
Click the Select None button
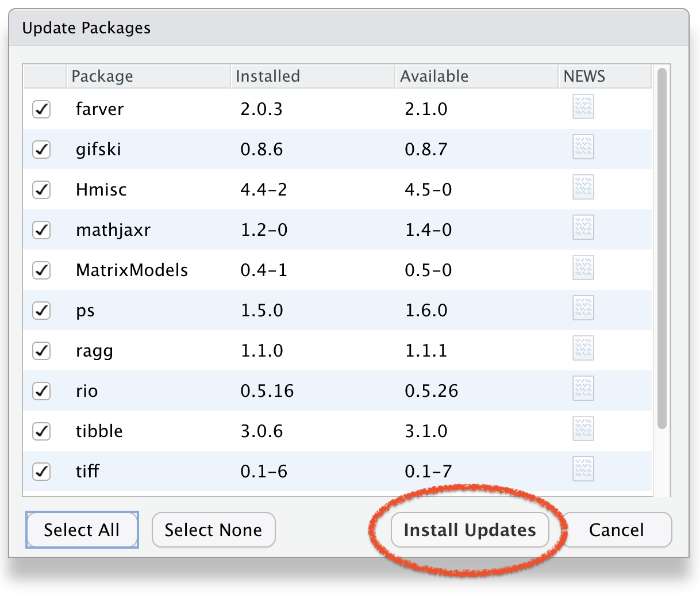[213, 530]
